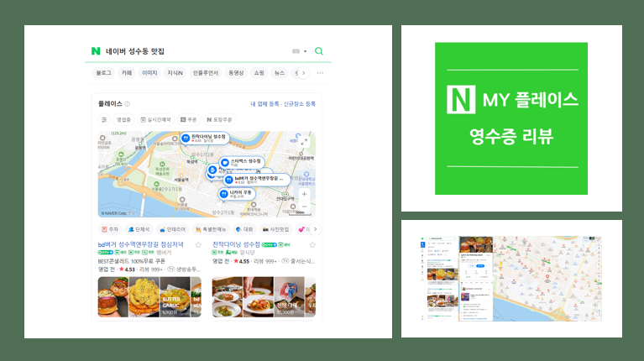
Task: Toggle the 대화 keyword chip
Action: click(x=244, y=229)
